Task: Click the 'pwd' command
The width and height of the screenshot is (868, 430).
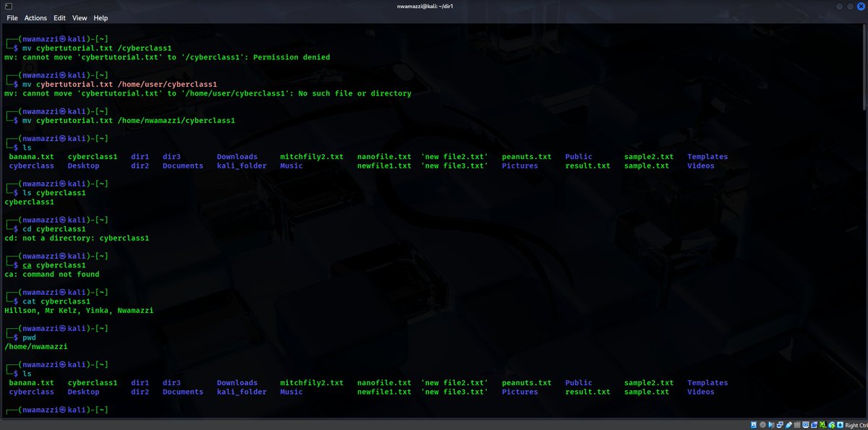Action: (x=29, y=337)
